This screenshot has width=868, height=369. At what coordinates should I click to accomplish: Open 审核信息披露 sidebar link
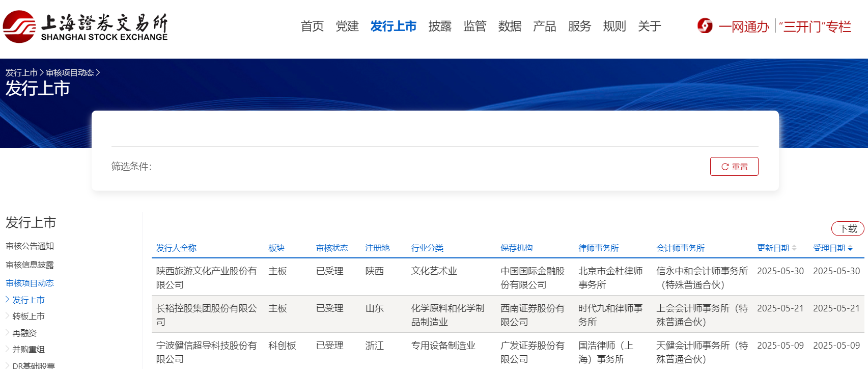(x=30, y=265)
